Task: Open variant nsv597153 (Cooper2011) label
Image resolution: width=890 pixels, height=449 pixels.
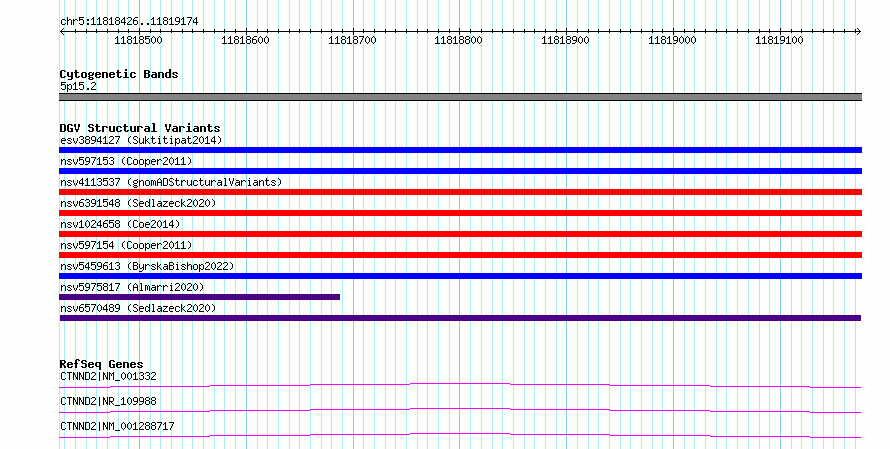Action: (126, 161)
